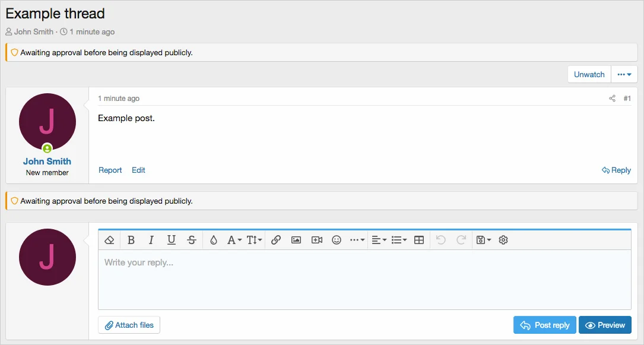Apply Strikethrough from the toolbar
This screenshot has height=345, width=644.
192,240
